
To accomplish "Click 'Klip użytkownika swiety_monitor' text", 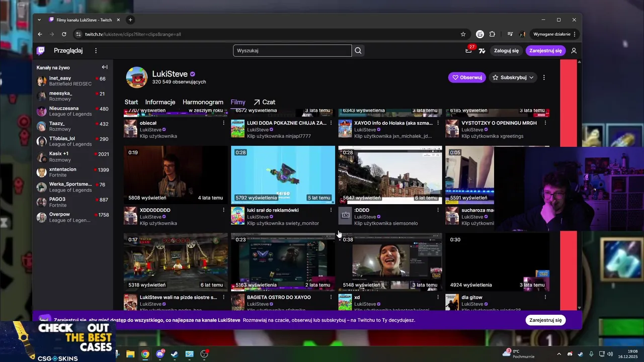I will 283,223.
